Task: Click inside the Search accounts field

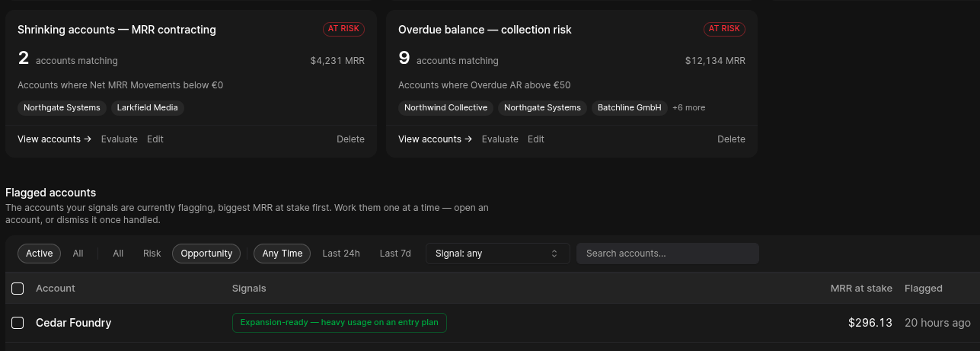Action: click(668, 254)
